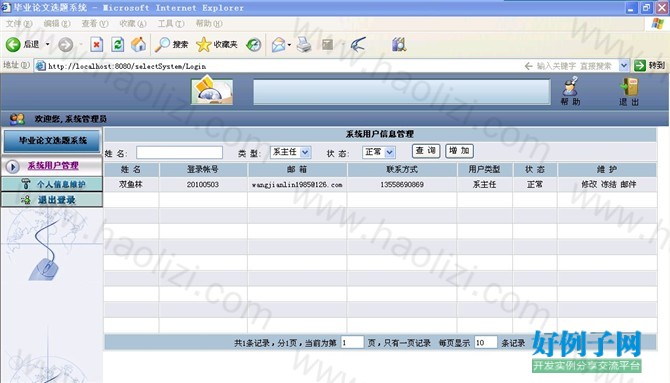
Task: Click the 增加 add button
Action: [x=459, y=151]
